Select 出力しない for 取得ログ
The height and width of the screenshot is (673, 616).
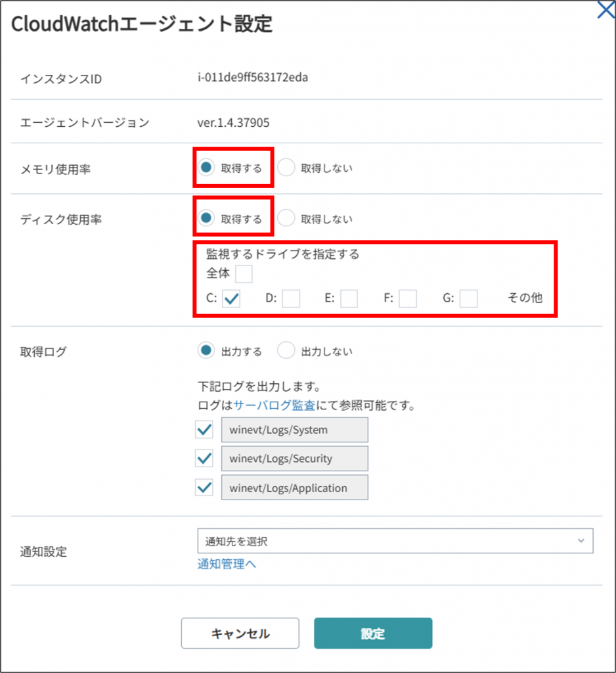point(286,351)
